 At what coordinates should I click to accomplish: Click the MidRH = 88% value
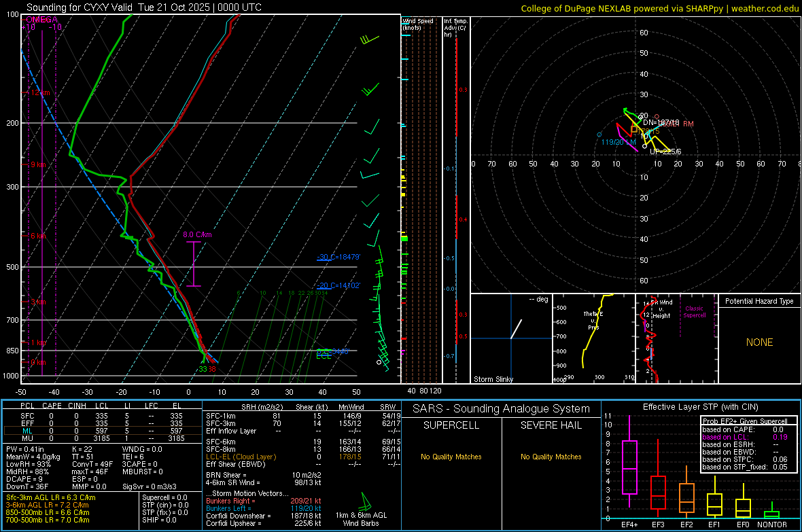[28, 472]
